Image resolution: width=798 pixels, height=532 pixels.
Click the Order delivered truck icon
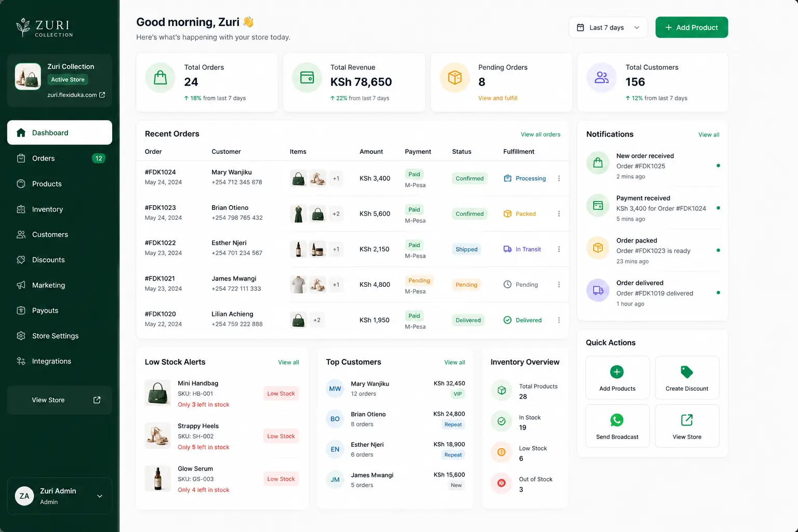point(598,290)
